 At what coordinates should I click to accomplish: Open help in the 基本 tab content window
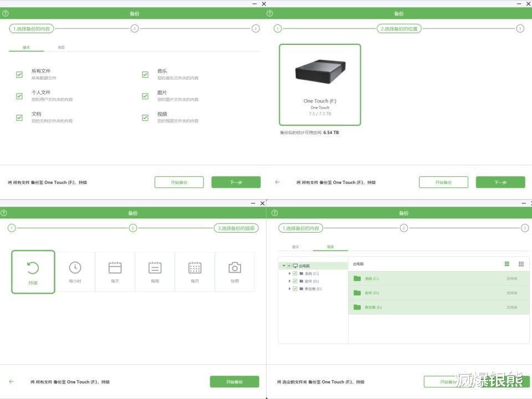5,13
